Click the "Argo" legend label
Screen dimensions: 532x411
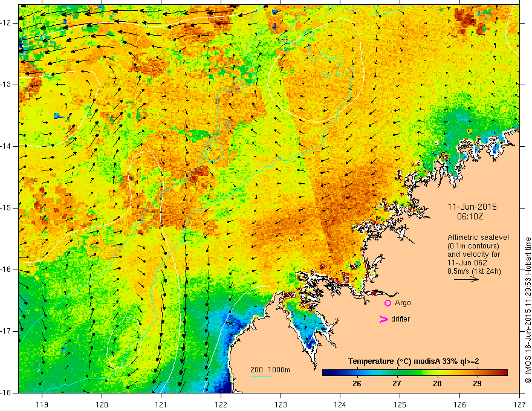pyautogui.click(x=403, y=303)
